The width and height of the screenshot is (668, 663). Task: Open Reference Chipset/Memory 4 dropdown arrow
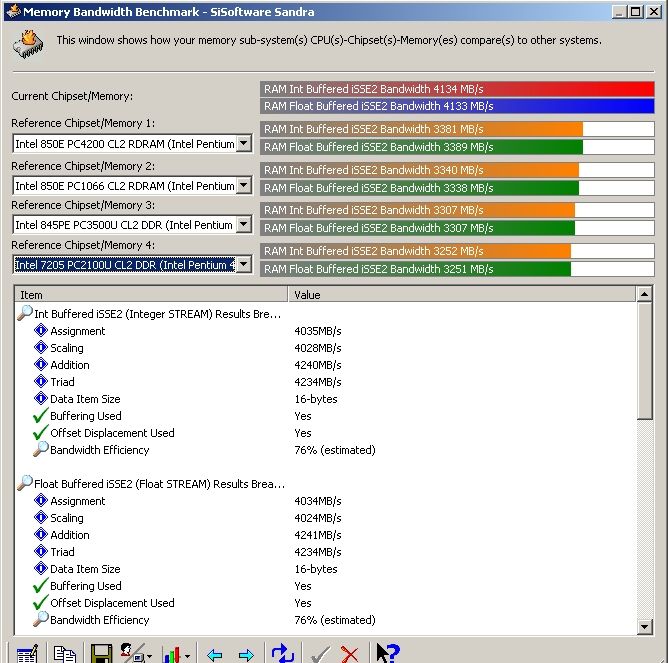244,264
